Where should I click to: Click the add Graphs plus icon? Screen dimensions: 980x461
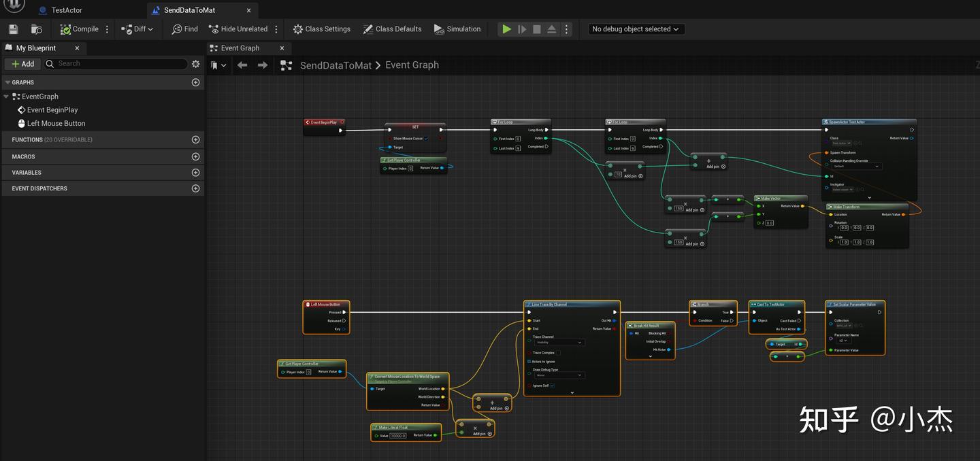coord(195,82)
